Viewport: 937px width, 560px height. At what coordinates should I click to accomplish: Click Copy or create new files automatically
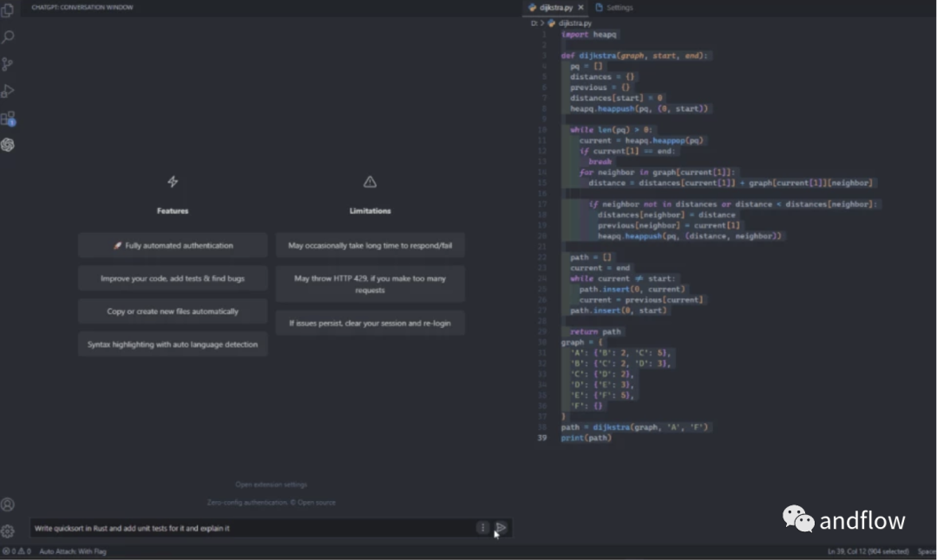pos(173,311)
